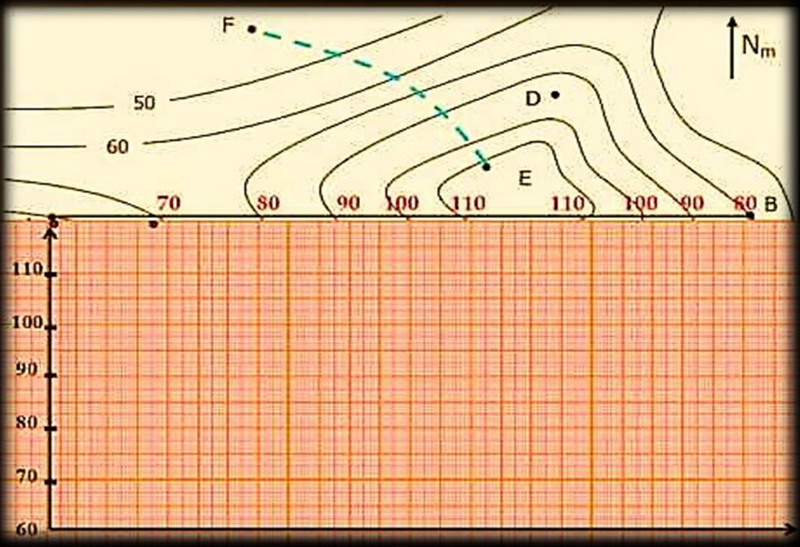Click the contour label 60 on the map
The width and height of the screenshot is (800, 547).
pos(117,147)
